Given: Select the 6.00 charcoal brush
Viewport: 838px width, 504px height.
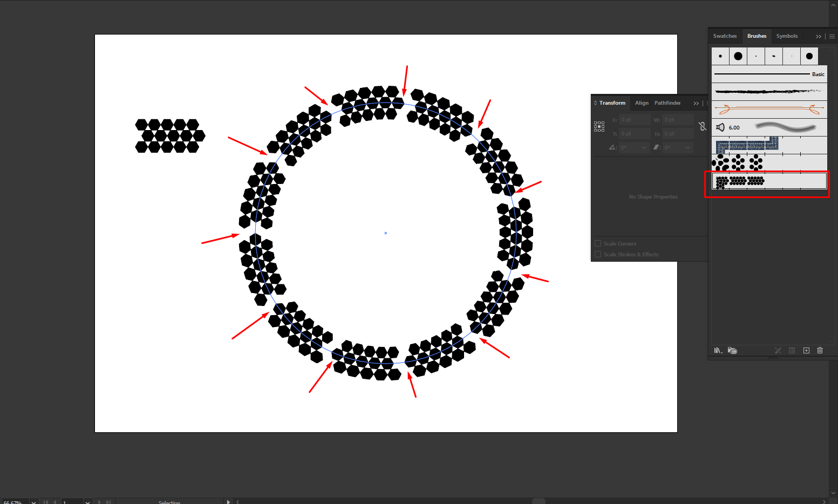Looking at the screenshot, I should tap(769, 127).
